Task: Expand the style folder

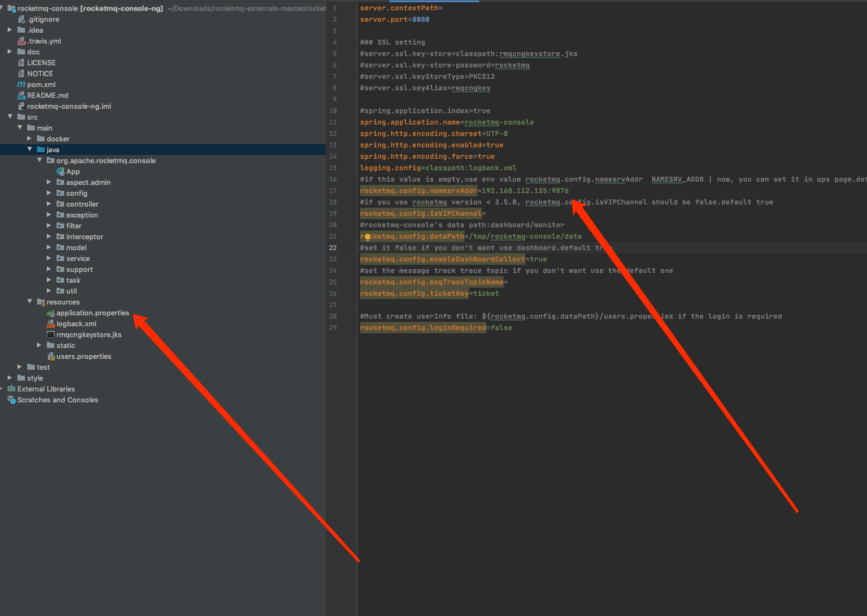Action: click(x=10, y=378)
